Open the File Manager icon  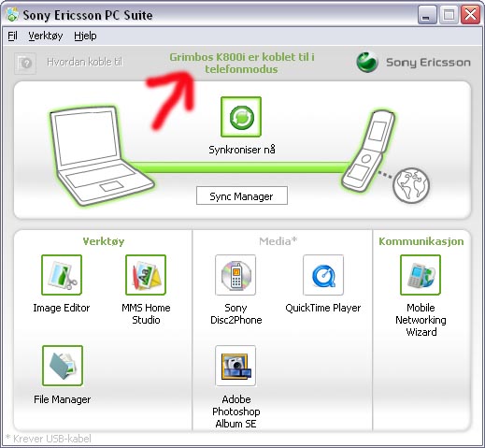click(x=63, y=366)
